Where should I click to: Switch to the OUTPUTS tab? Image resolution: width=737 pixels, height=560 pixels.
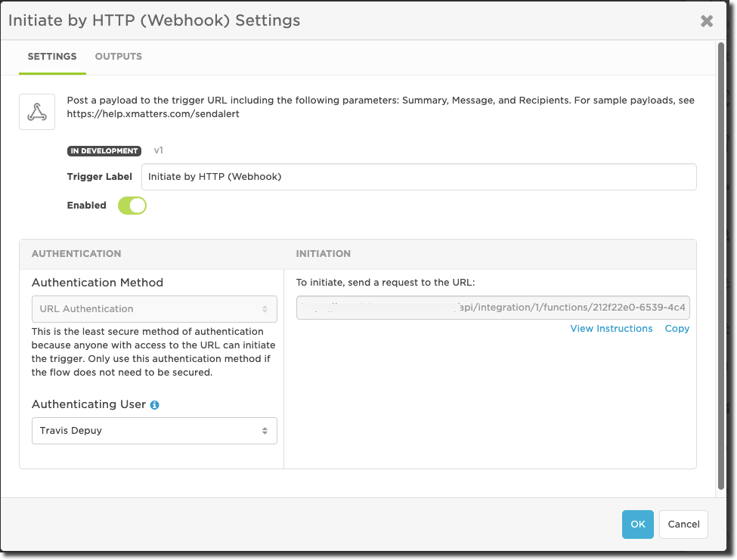point(119,57)
